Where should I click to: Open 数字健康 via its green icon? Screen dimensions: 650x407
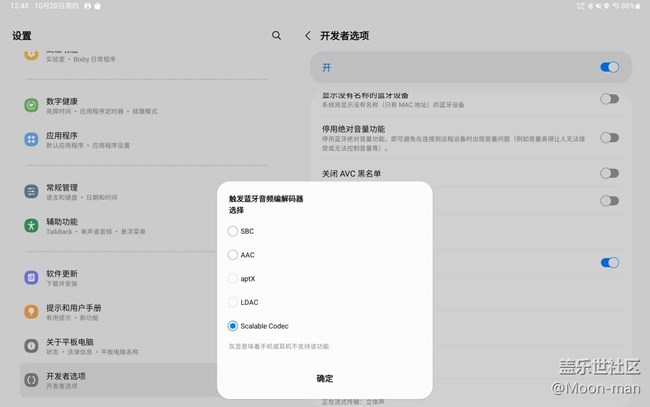tap(31, 105)
